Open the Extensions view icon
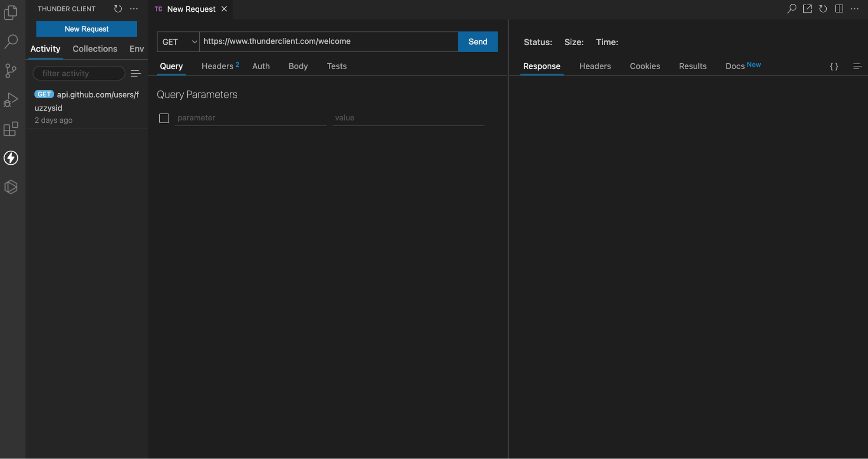Viewport: 868px width, 459px height. [x=10, y=129]
